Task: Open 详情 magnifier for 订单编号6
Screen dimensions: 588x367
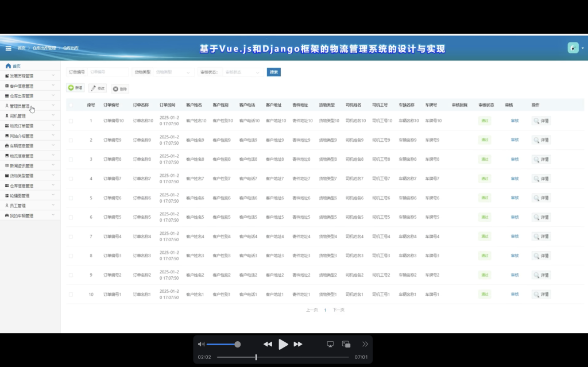Action: pyautogui.click(x=541, y=198)
